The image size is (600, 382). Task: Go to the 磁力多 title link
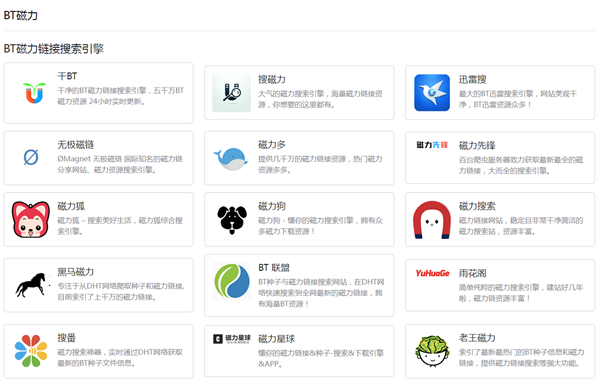tap(272, 145)
